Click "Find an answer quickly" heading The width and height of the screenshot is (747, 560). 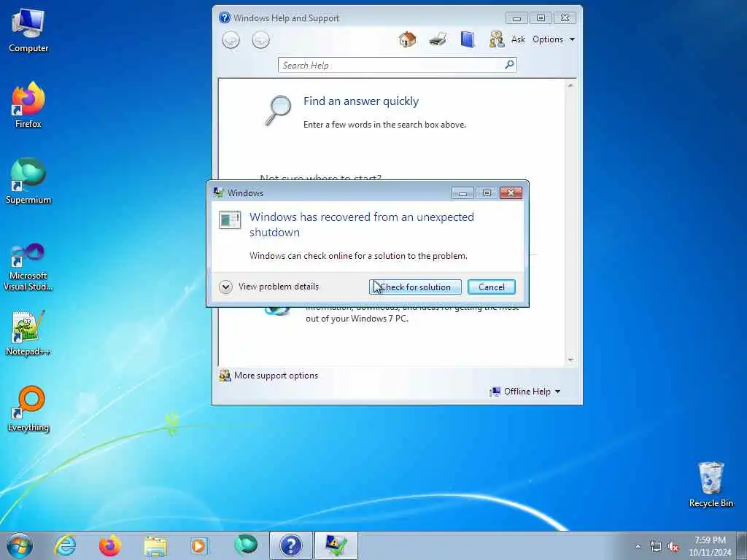(x=361, y=101)
